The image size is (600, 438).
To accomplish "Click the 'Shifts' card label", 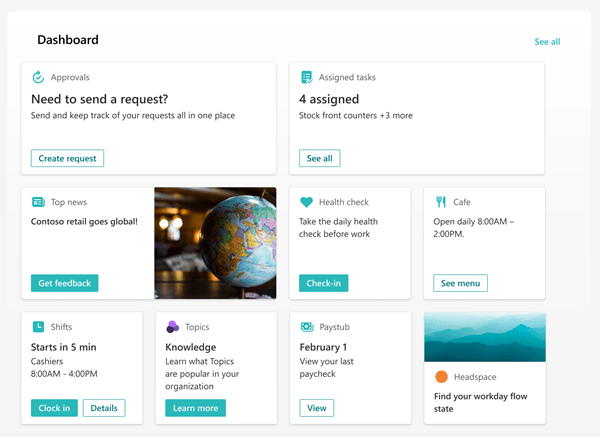I will coord(61,327).
